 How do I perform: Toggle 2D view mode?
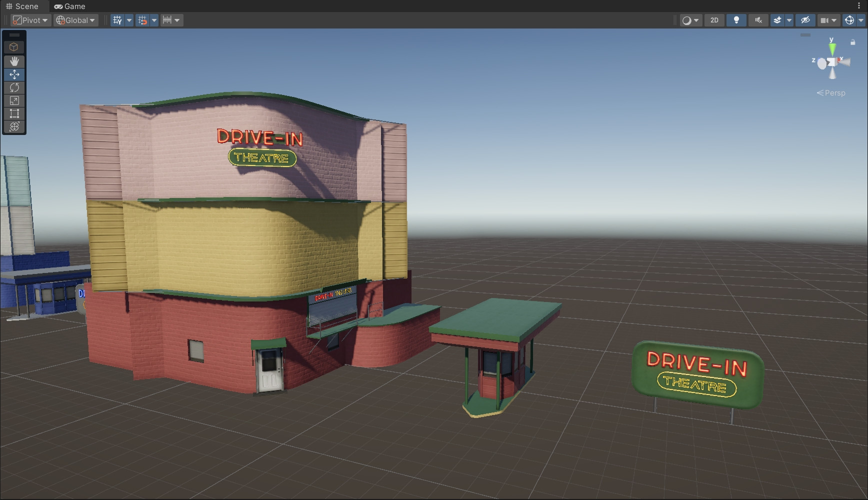pos(714,20)
